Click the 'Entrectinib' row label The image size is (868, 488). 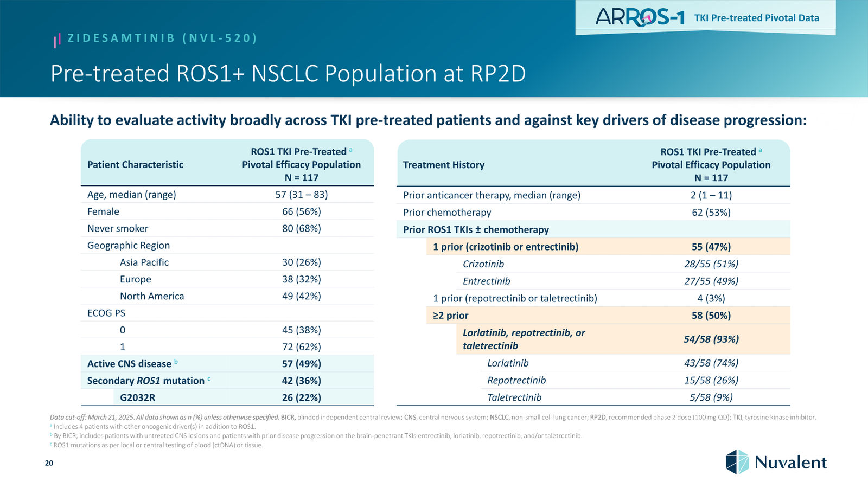click(x=487, y=281)
